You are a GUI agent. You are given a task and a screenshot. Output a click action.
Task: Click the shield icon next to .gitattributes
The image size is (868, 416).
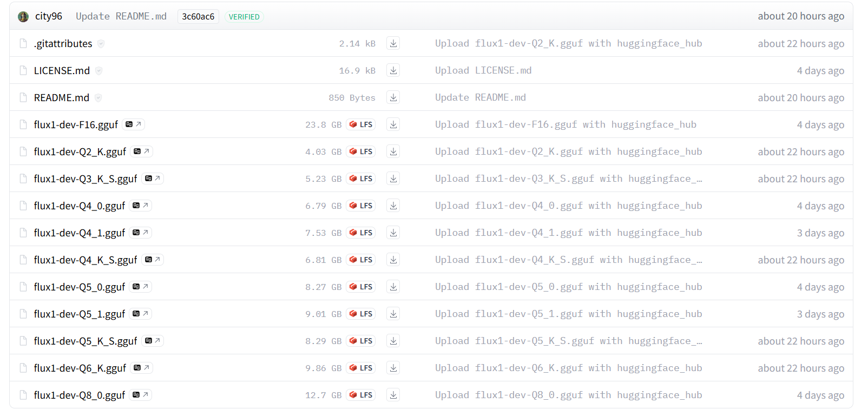(101, 44)
